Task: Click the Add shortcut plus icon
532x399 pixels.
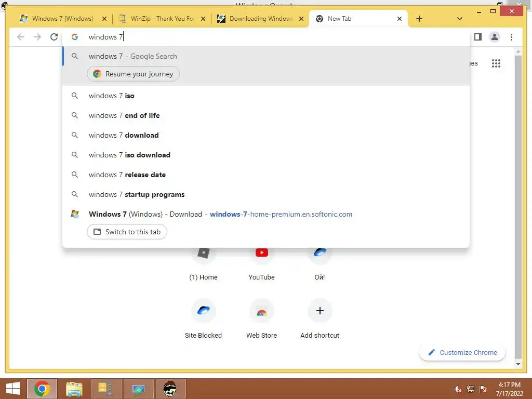Action: click(320, 311)
